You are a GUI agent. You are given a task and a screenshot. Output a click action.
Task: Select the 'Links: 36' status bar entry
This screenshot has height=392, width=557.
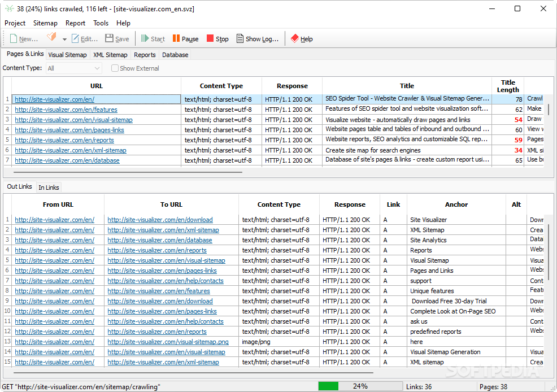click(x=419, y=387)
